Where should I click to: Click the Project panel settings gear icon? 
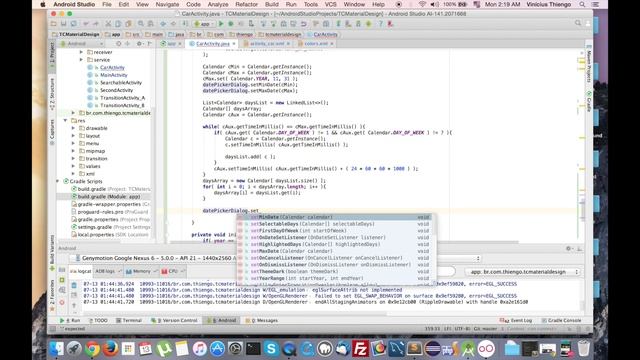point(139,44)
